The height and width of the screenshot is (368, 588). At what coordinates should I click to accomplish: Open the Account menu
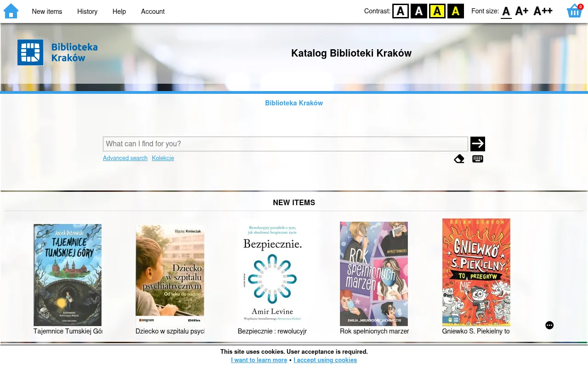coord(153,11)
